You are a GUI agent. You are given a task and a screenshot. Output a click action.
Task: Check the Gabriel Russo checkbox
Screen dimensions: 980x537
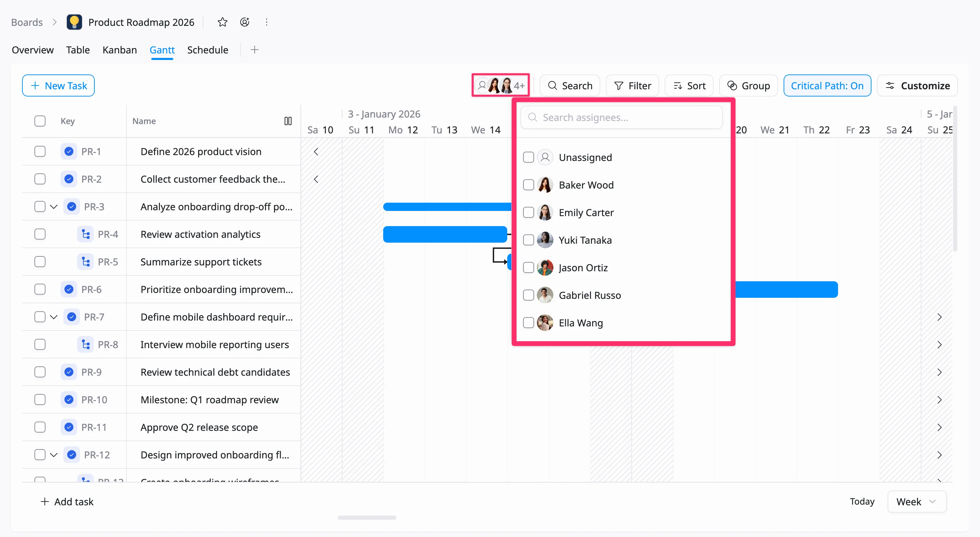[529, 295]
